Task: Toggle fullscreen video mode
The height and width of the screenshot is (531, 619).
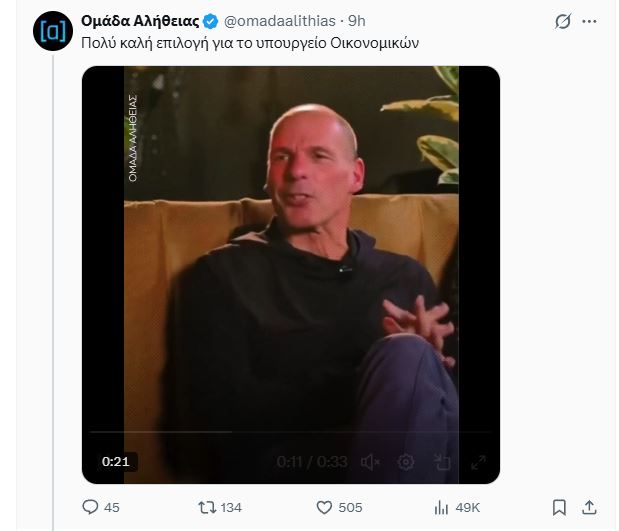Action: [479, 462]
